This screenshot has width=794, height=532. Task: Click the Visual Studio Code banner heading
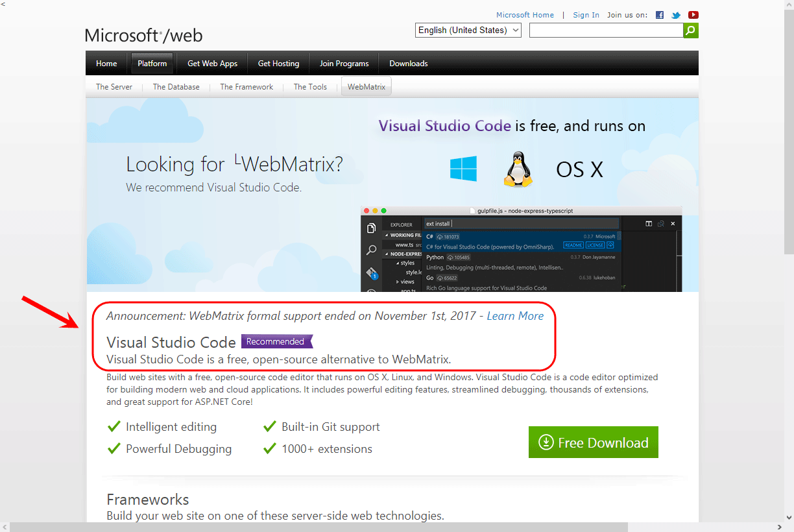click(445, 126)
